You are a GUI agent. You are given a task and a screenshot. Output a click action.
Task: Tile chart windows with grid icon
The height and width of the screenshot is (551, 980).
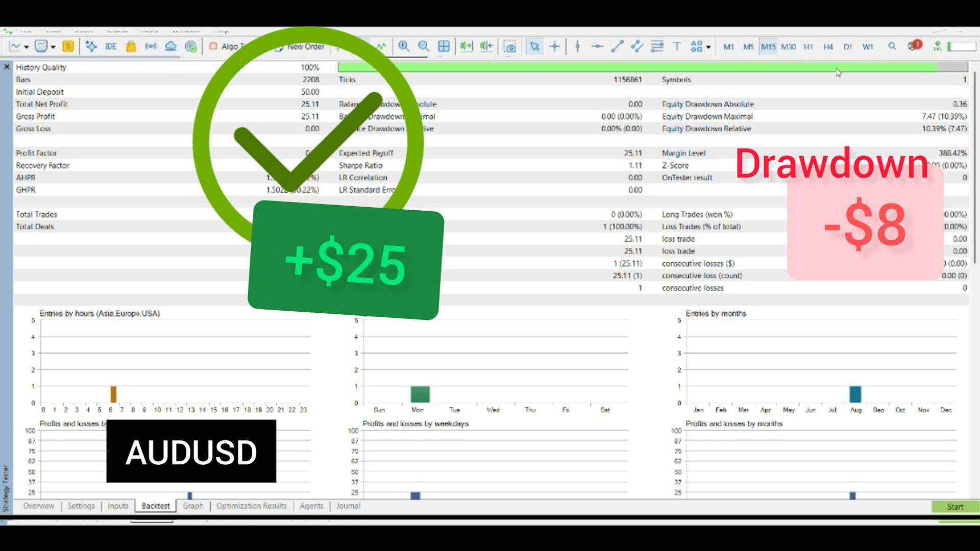click(444, 46)
